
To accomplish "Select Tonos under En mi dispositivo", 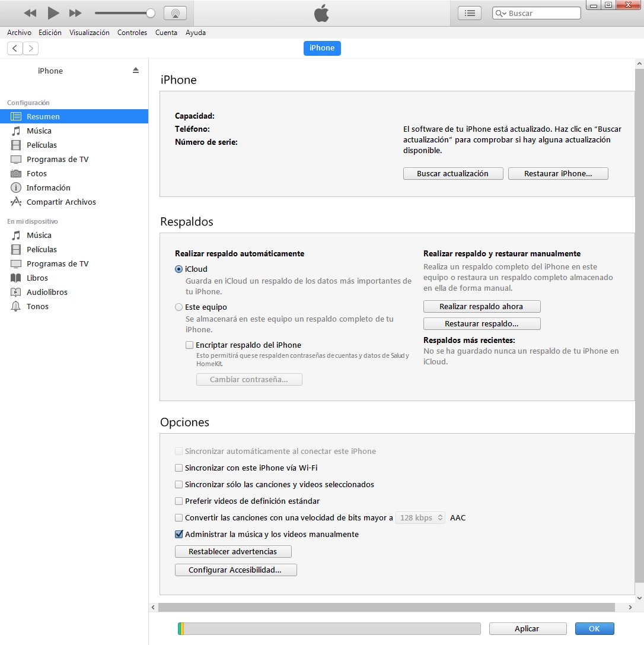I will [x=37, y=306].
